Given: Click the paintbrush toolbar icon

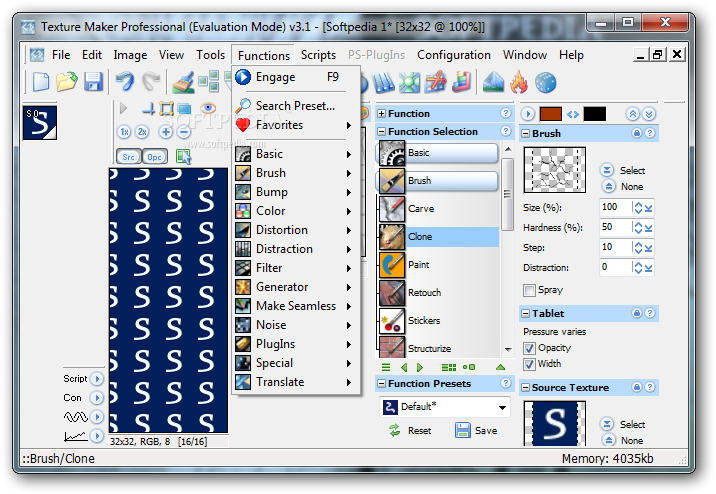Looking at the screenshot, I should [x=183, y=83].
